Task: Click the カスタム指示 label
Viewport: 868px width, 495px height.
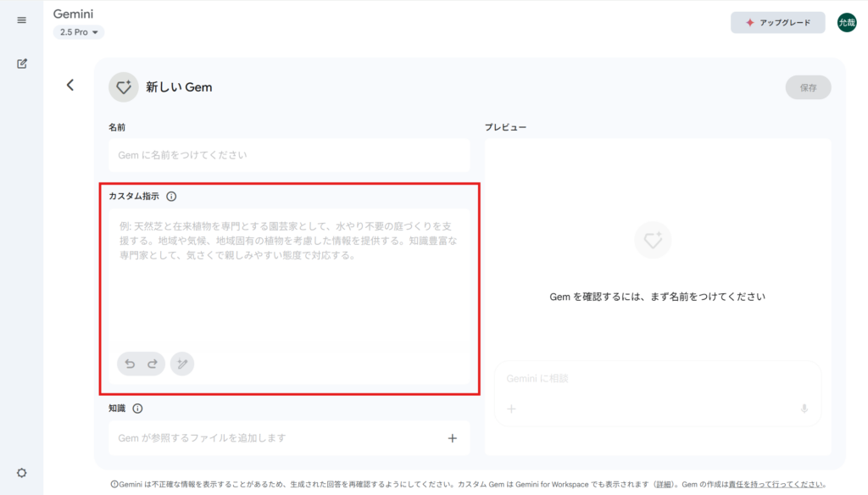Action: (133, 197)
